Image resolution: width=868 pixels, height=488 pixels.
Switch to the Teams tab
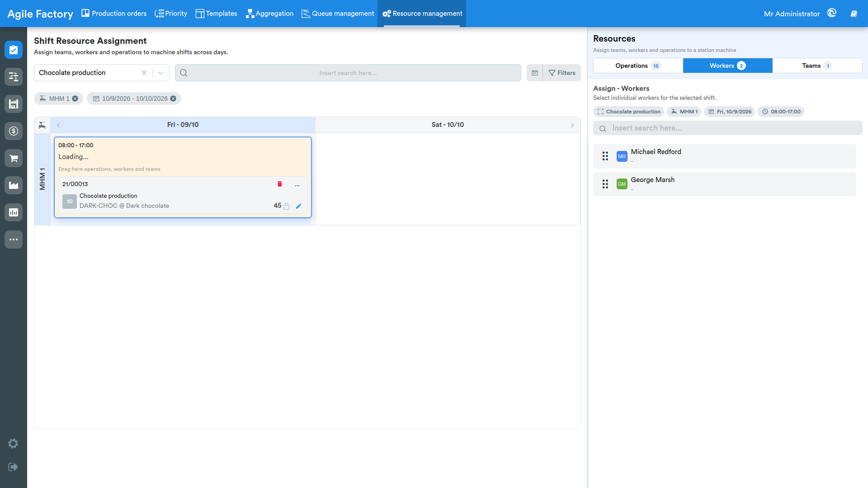coord(817,66)
